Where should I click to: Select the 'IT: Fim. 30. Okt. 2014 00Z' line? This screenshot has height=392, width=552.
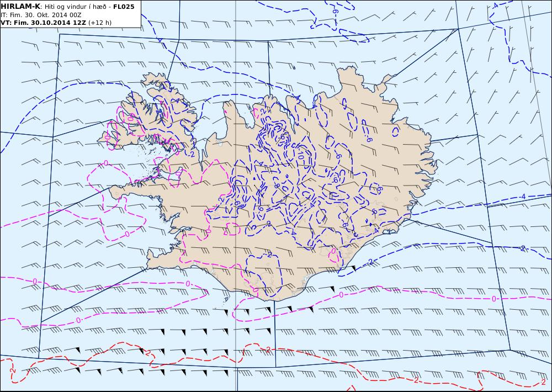[x=41, y=15]
